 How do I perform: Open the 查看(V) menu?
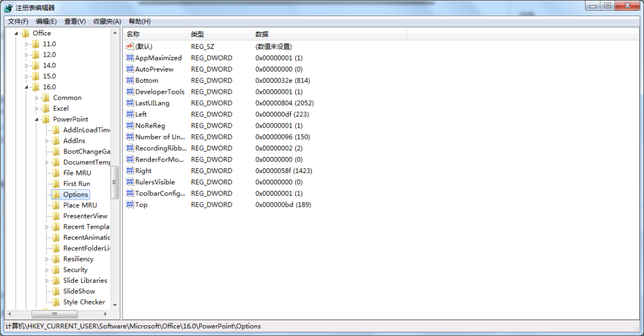coord(75,21)
